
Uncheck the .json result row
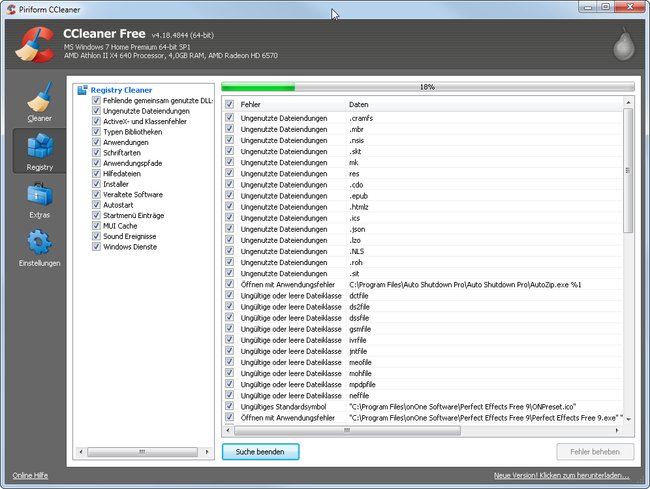point(229,229)
